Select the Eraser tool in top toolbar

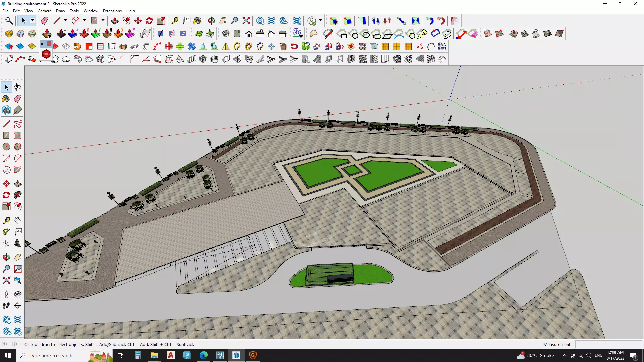44,21
